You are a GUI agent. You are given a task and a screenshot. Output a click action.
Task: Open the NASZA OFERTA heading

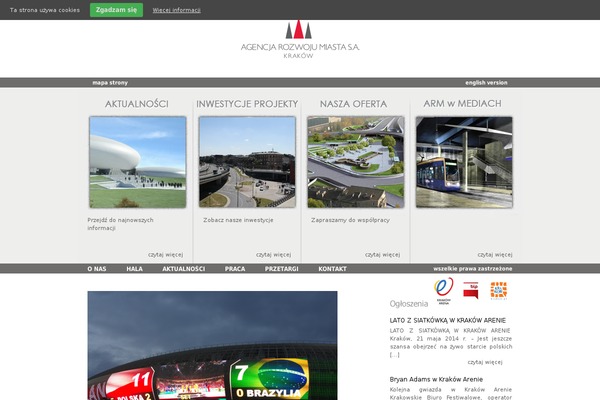pos(353,104)
